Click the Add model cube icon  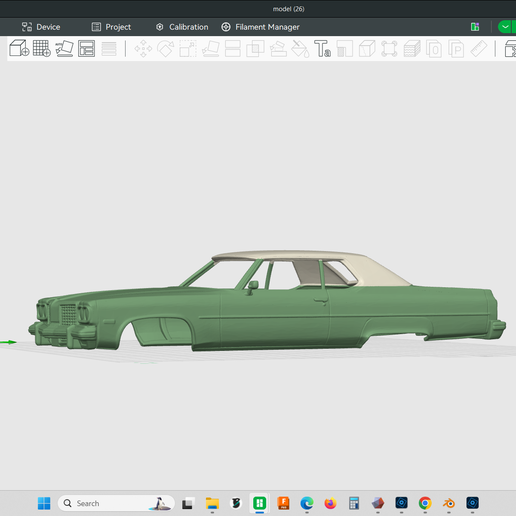(19, 48)
